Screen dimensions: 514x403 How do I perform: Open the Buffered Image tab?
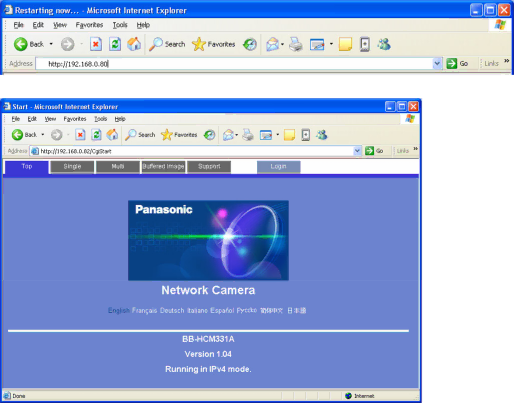click(x=163, y=167)
